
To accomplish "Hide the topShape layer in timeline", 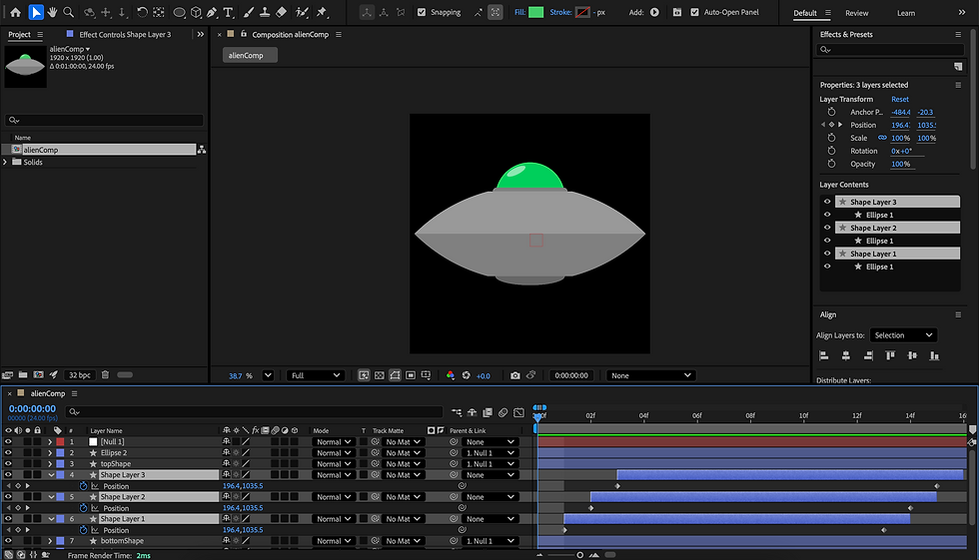I will pyautogui.click(x=8, y=463).
